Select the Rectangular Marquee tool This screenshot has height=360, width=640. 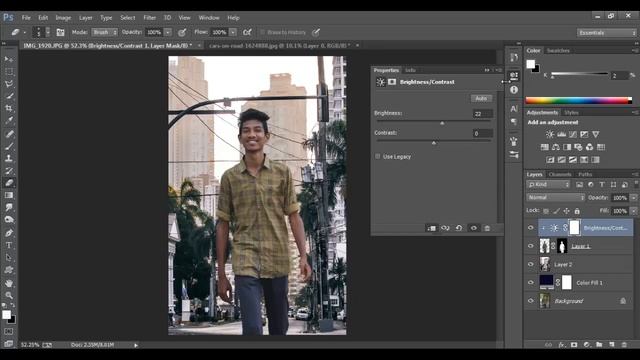pos(9,71)
